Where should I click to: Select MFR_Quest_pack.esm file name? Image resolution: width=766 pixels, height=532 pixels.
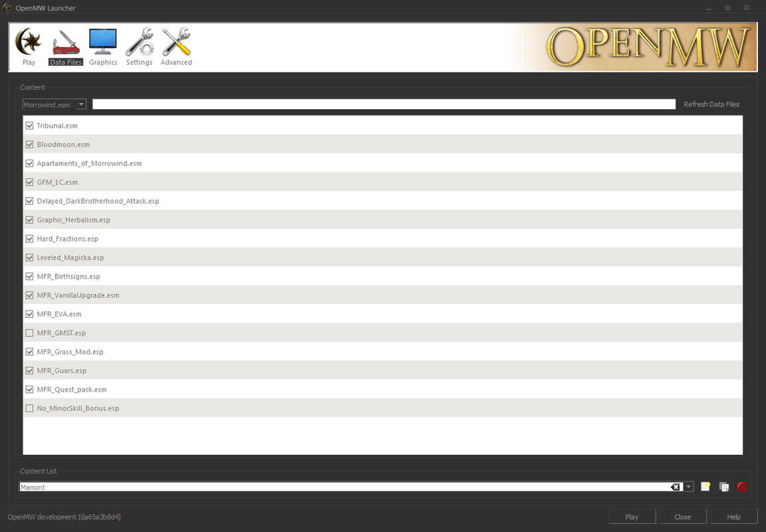click(x=72, y=389)
